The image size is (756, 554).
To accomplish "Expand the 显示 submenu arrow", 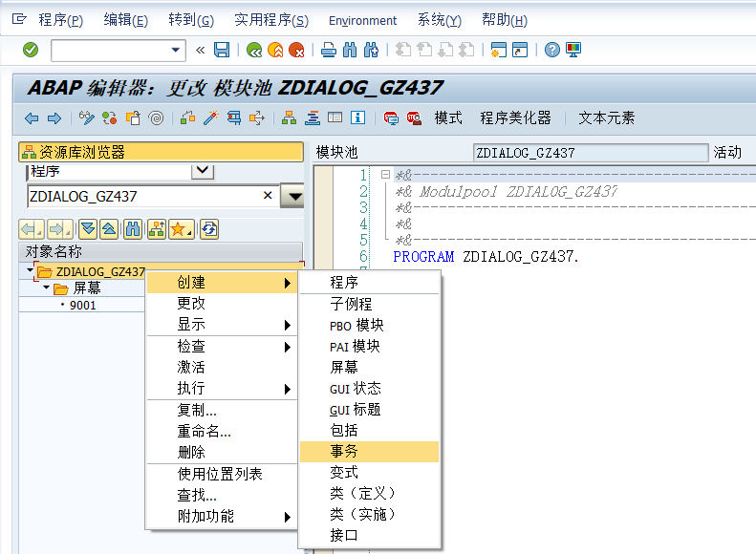I will pos(288,325).
